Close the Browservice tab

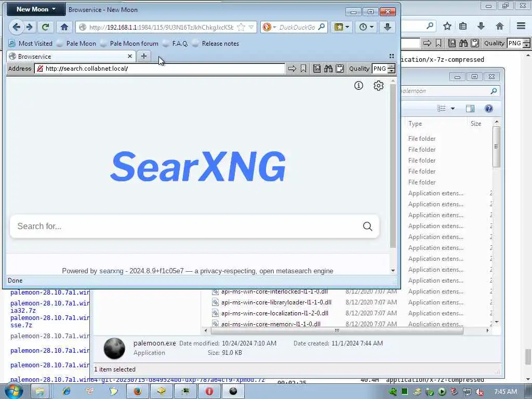pos(129,56)
